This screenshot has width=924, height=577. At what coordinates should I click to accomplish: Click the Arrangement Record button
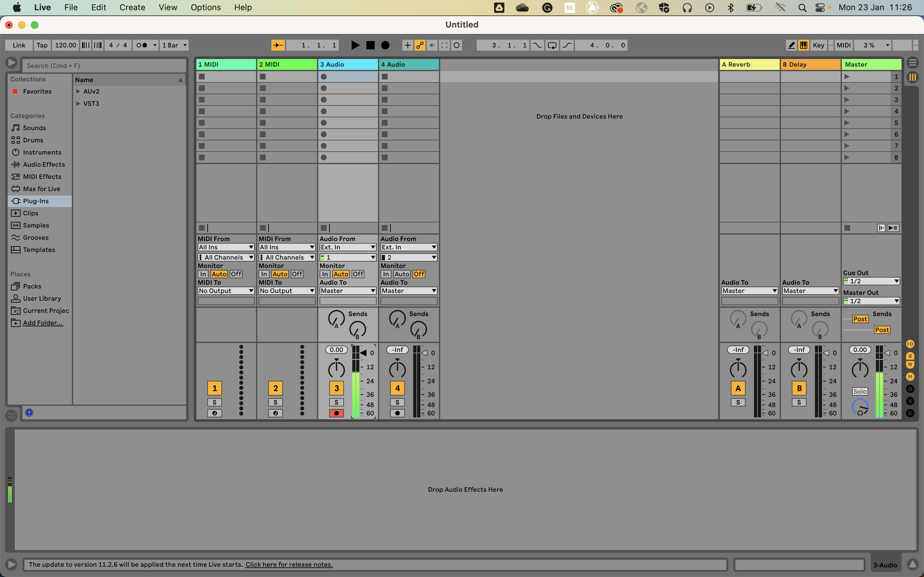(385, 45)
